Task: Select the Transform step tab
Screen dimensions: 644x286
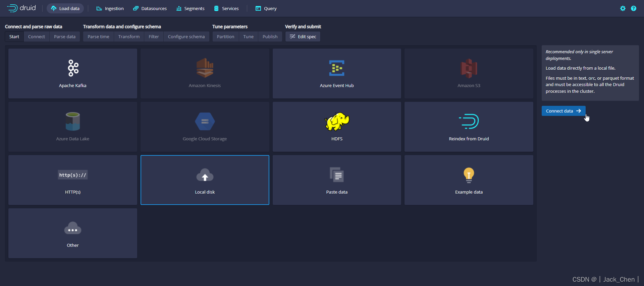Action: click(x=129, y=37)
